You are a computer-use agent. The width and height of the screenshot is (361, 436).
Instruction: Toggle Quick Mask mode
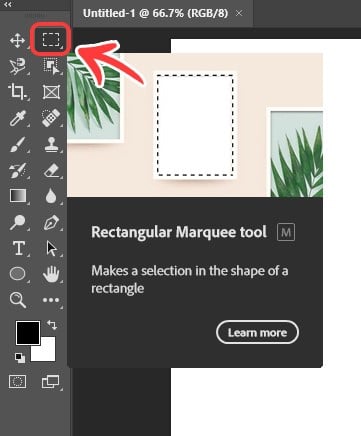(x=17, y=382)
